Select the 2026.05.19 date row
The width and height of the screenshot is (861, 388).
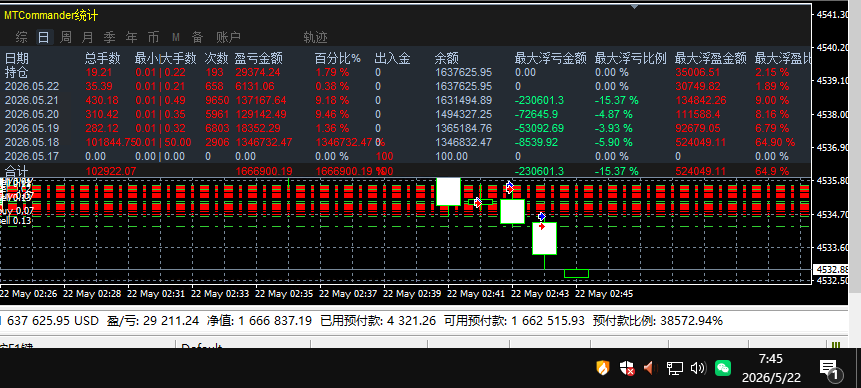tap(32, 128)
